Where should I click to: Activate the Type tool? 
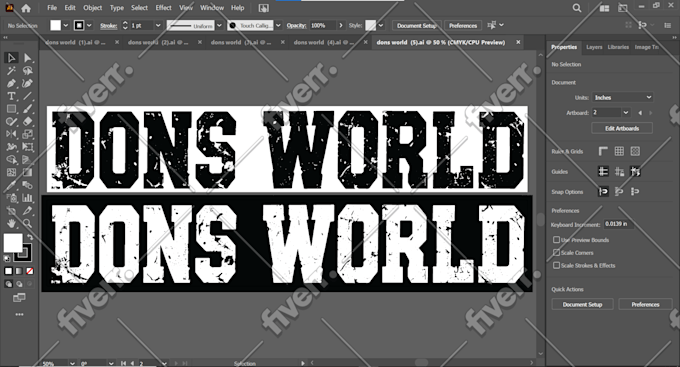[11, 96]
